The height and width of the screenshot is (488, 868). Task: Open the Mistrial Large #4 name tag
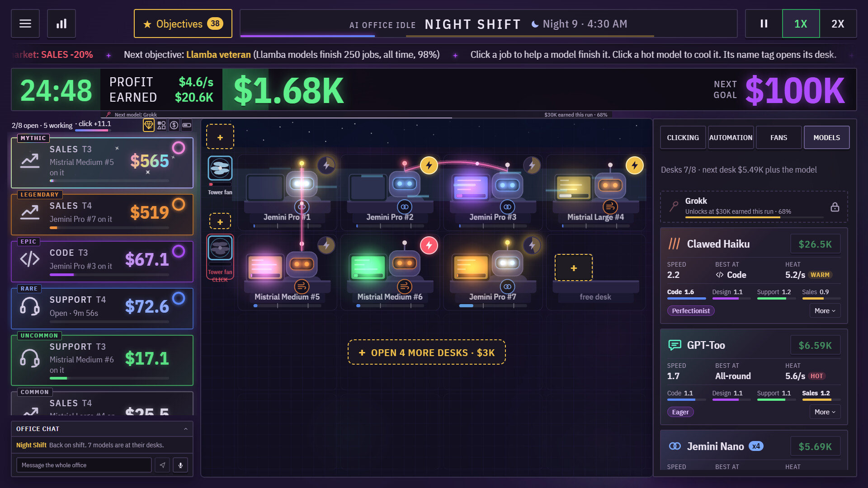click(595, 217)
